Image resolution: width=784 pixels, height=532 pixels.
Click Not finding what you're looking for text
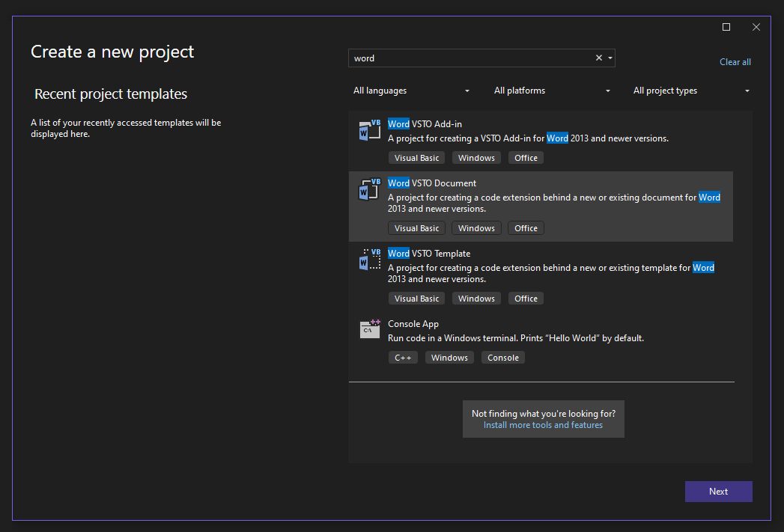coord(544,414)
